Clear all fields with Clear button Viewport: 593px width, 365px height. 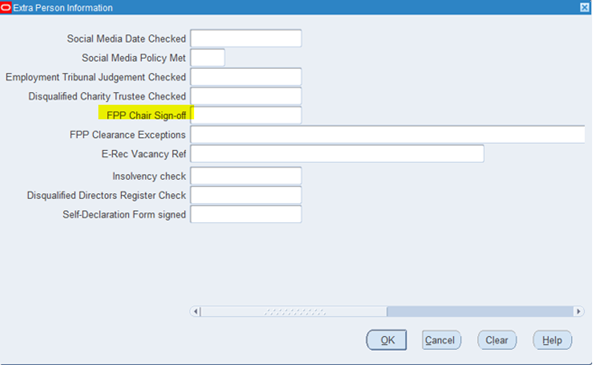(497, 340)
